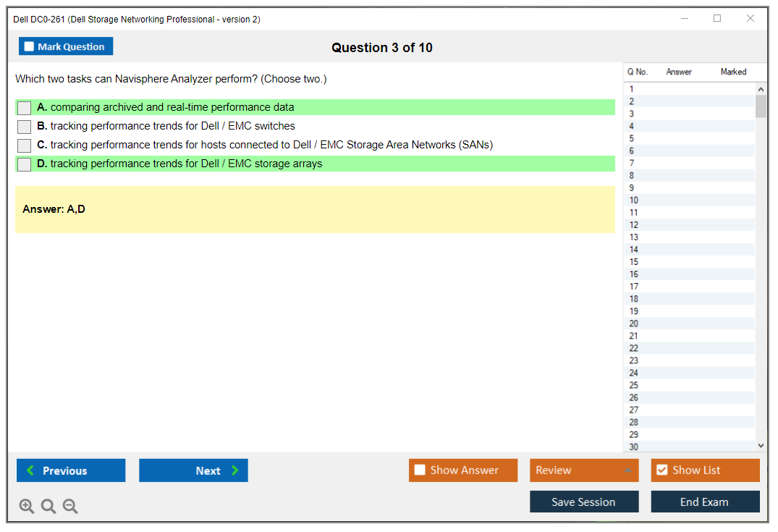
Task: Click the Save Session button
Action: coord(583,502)
